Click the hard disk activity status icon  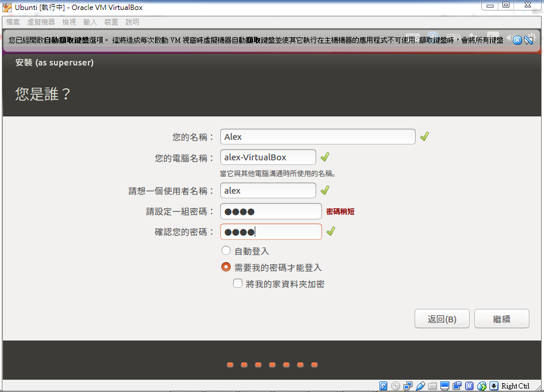383,386
